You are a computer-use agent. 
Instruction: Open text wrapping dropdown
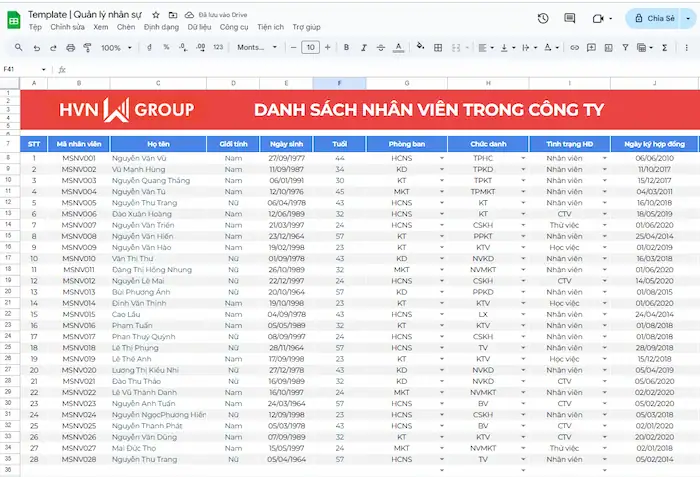point(529,47)
